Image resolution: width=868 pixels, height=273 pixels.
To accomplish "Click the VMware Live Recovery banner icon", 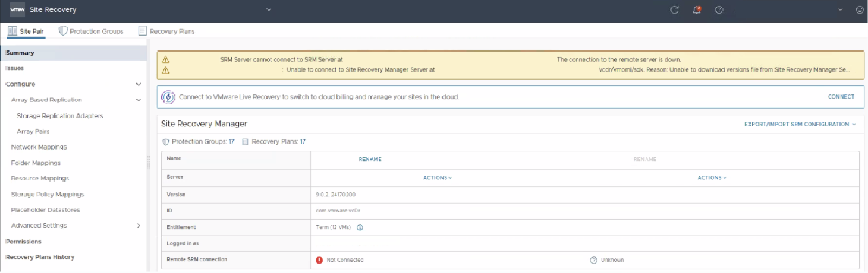I will coord(169,97).
